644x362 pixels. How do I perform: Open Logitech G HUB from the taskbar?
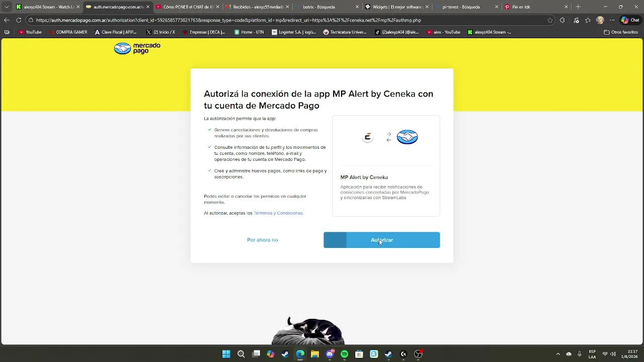coord(403,354)
